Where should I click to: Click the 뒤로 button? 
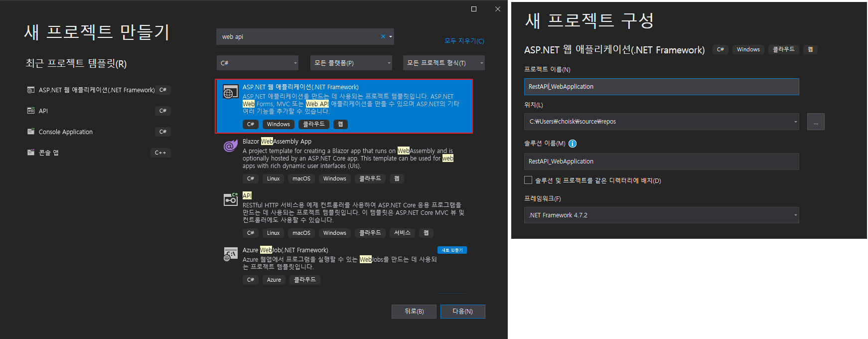pyautogui.click(x=414, y=311)
